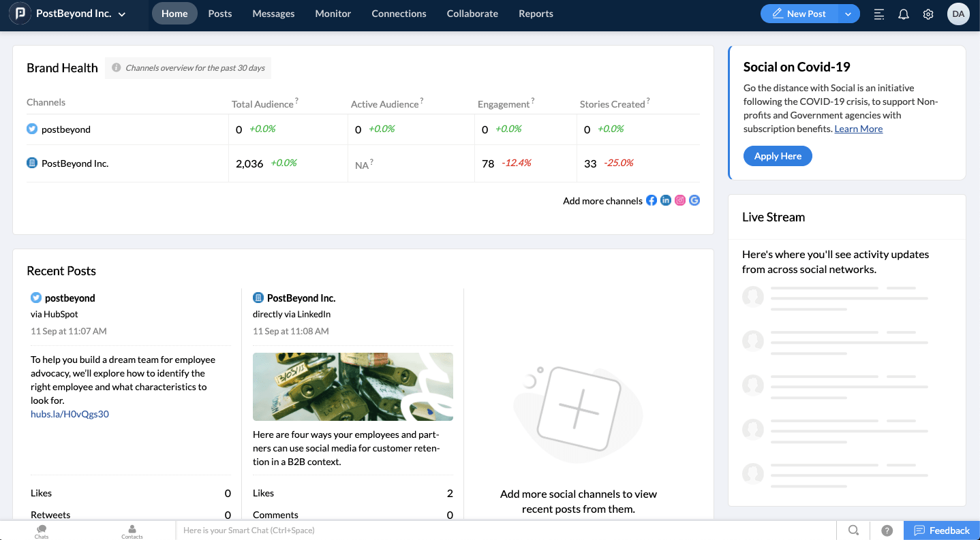This screenshot has height=540, width=980.
Task: Add a Google channel
Action: tap(694, 200)
